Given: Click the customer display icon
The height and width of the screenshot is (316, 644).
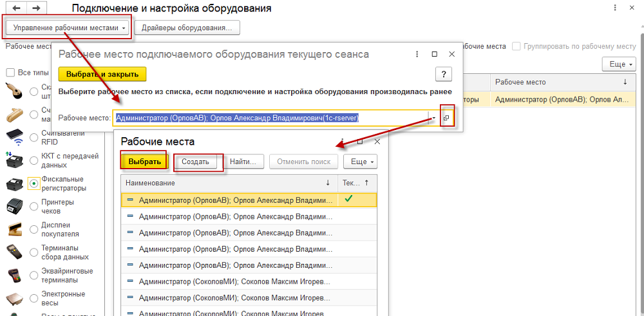Looking at the screenshot, I should click(x=14, y=230).
